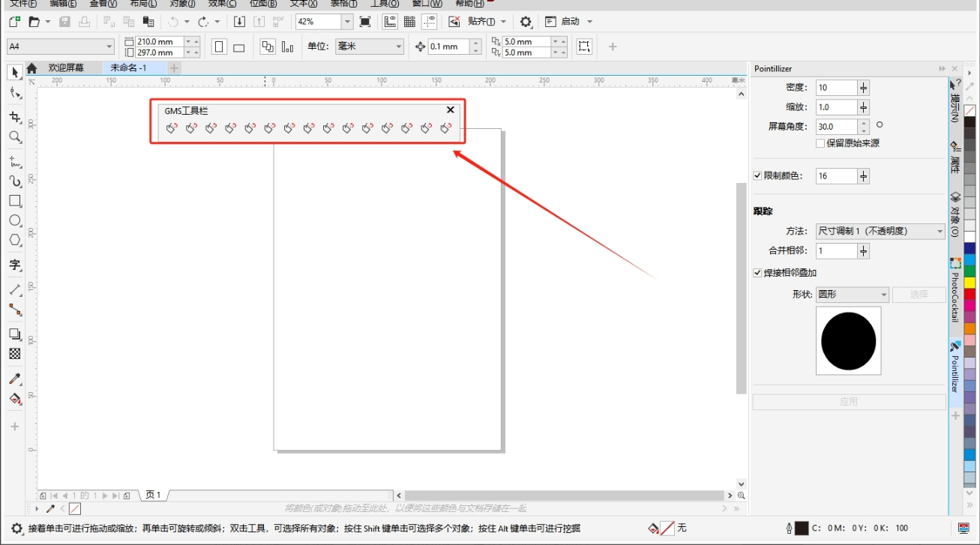Click the red color swatch in palette
This screenshot has height=545, width=980.
(x=970, y=294)
